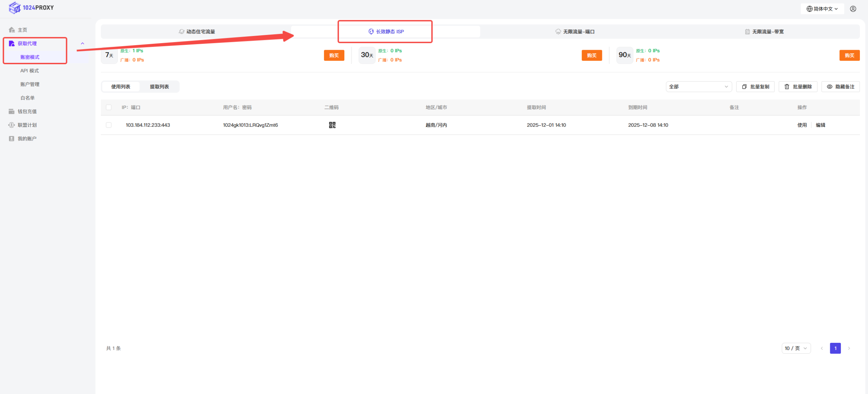The height and width of the screenshot is (394, 868).
Task: Click the 1024PROXY logo icon
Action: point(14,7)
